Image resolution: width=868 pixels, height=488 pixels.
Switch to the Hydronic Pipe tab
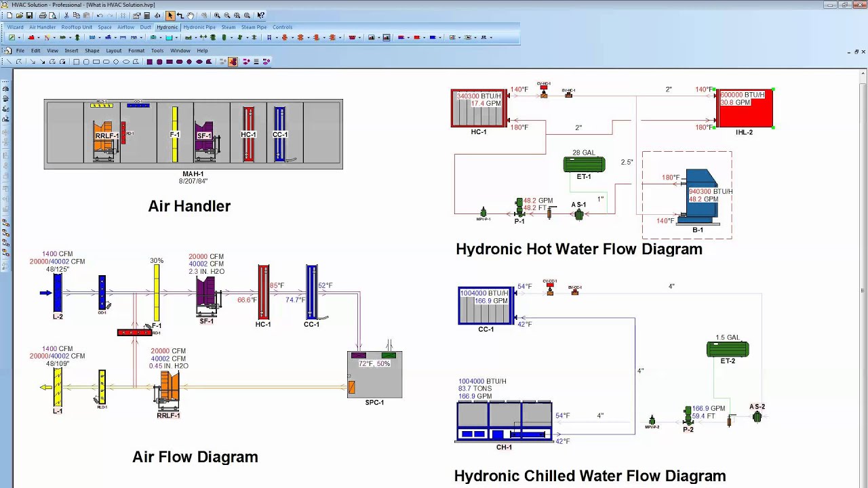click(199, 27)
